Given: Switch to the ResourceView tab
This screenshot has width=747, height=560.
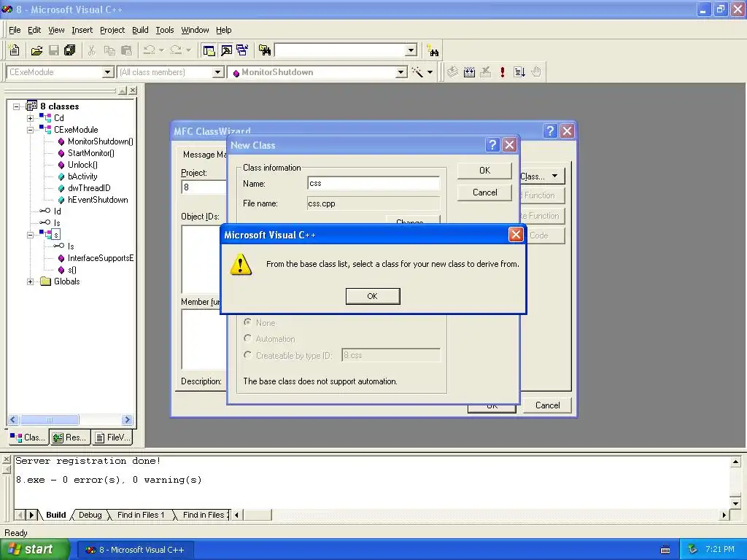Looking at the screenshot, I should pyautogui.click(x=69, y=437).
